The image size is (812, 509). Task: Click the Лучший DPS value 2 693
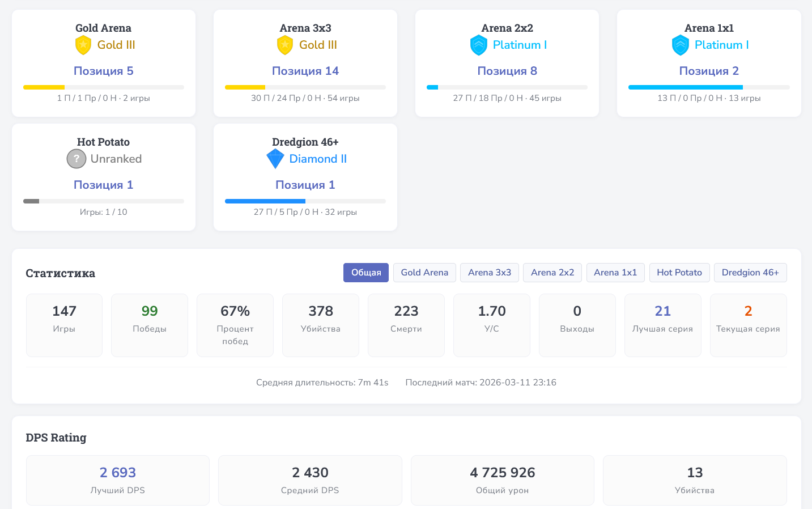click(118, 473)
